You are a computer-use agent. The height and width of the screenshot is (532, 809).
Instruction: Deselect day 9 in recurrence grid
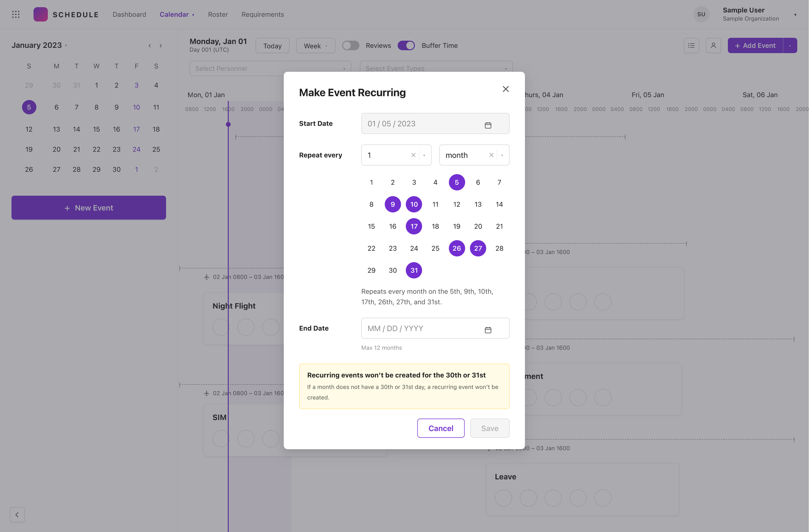(393, 204)
